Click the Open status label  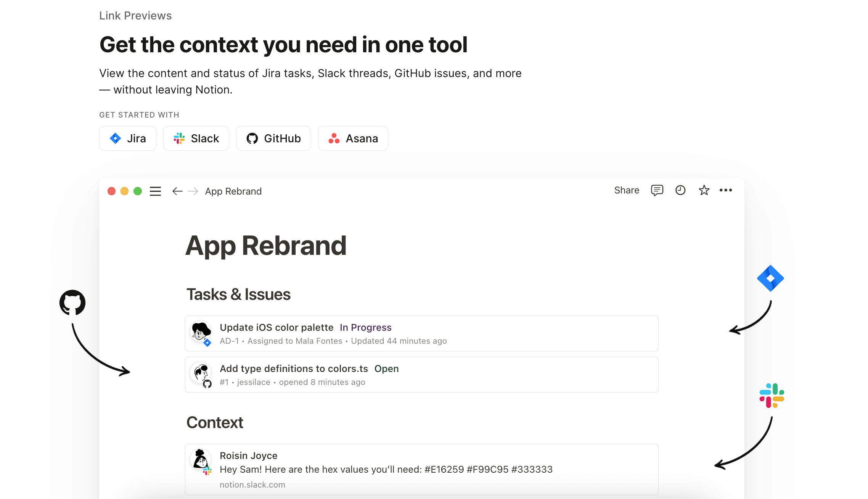click(387, 369)
